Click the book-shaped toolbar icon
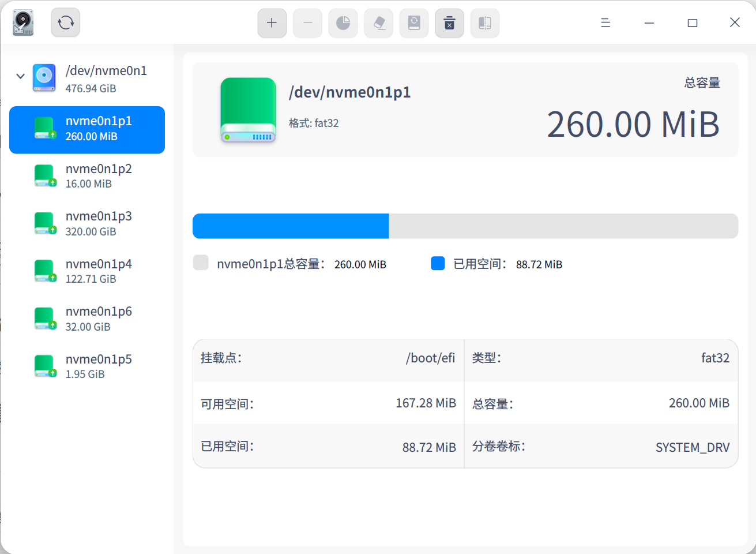Image resolution: width=756 pixels, height=554 pixels. click(484, 23)
